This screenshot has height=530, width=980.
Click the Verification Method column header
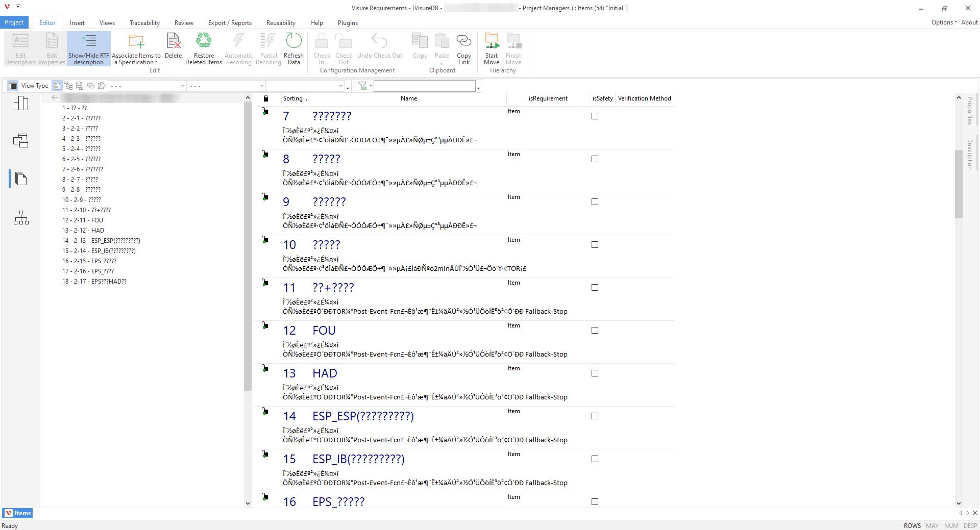645,98
